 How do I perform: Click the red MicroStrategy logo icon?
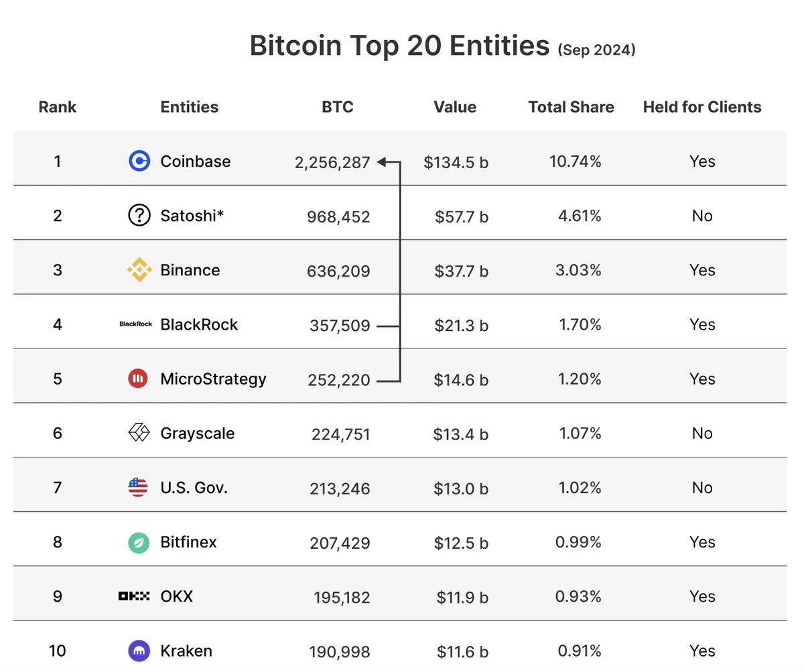pyautogui.click(x=138, y=379)
